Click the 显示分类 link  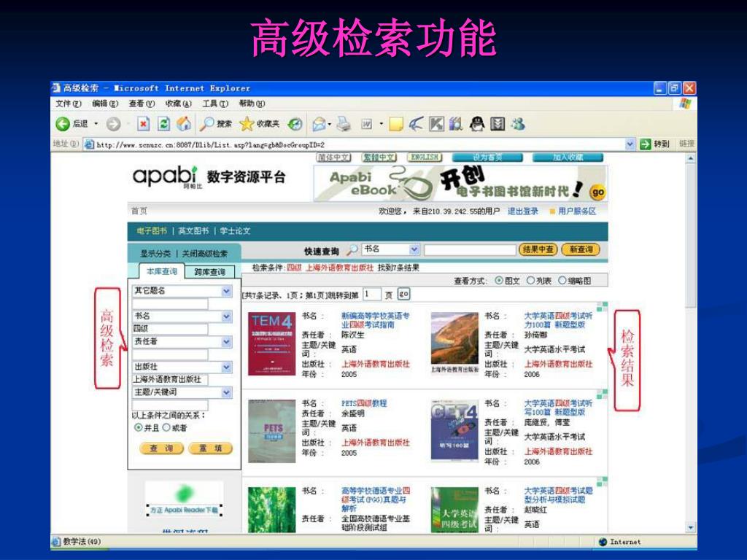155,254
